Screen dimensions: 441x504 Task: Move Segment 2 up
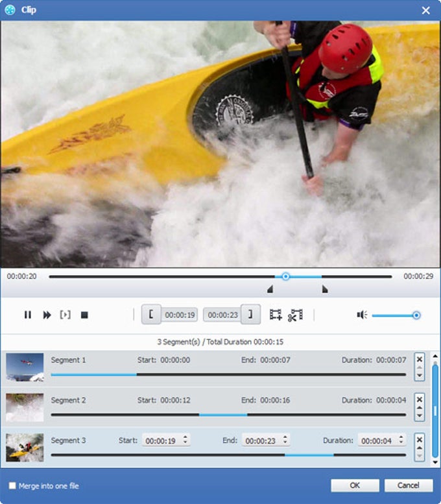point(420,407)
